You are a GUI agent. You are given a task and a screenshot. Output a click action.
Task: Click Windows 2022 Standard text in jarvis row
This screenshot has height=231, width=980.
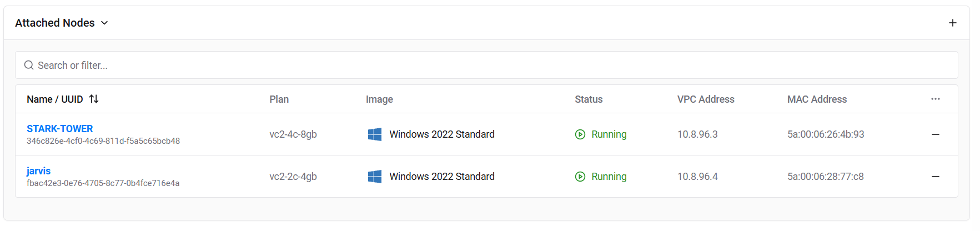(x=442, y=177)
